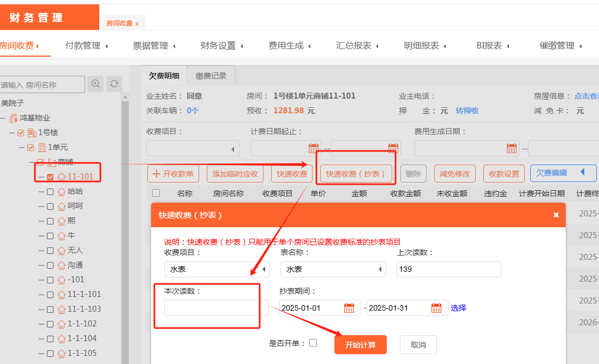Collapse the 1号楼 tree node

(11, 133)
